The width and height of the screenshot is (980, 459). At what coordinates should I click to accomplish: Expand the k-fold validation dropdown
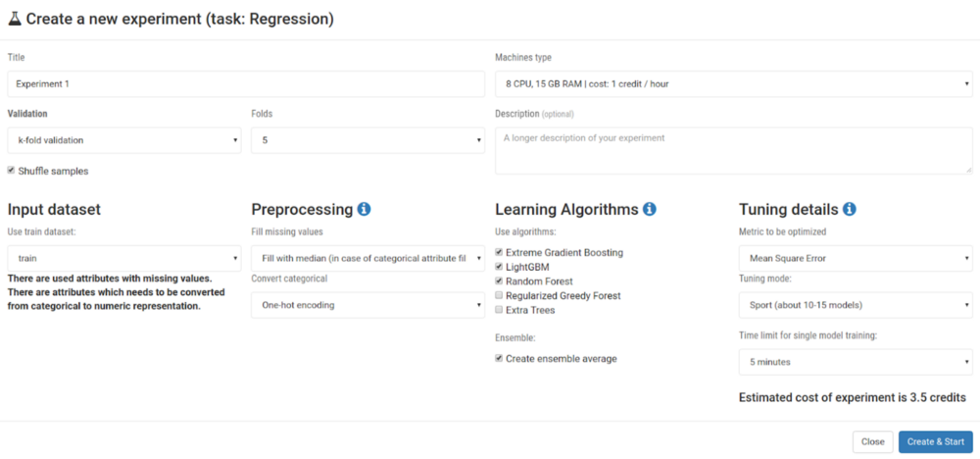124,140
